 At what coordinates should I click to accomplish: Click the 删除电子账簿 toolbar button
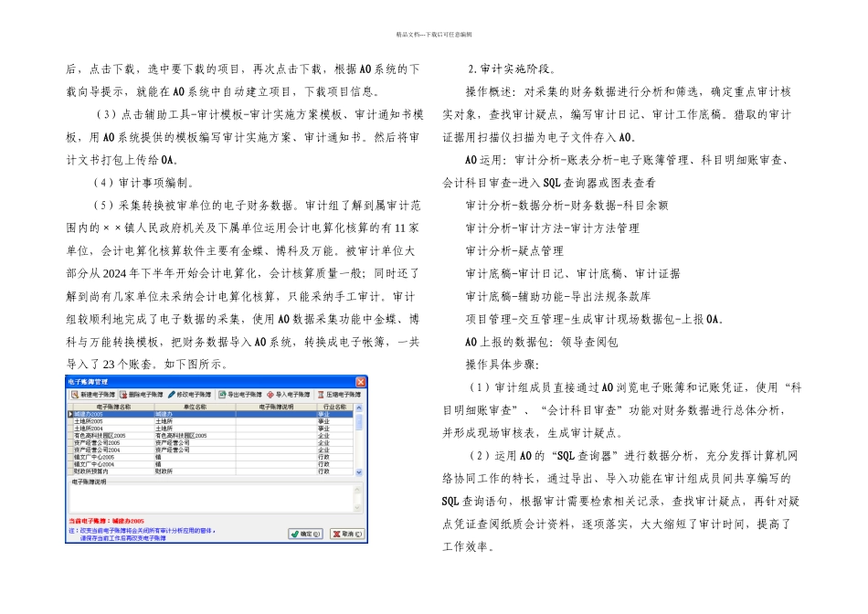(x=142, y=395)
